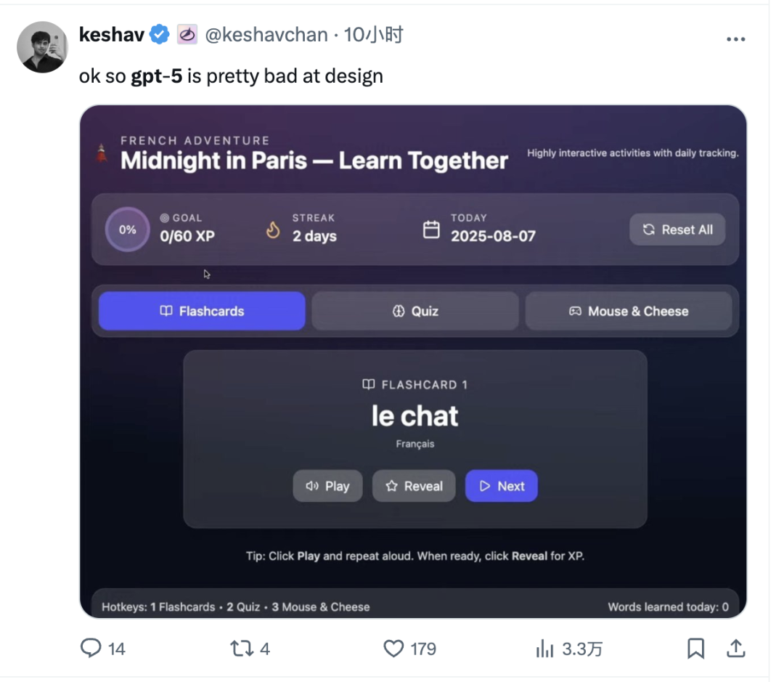Viewport: 784px width, 682px height.
Task: Select the Flashcards tab
Action: coord(202,311)
